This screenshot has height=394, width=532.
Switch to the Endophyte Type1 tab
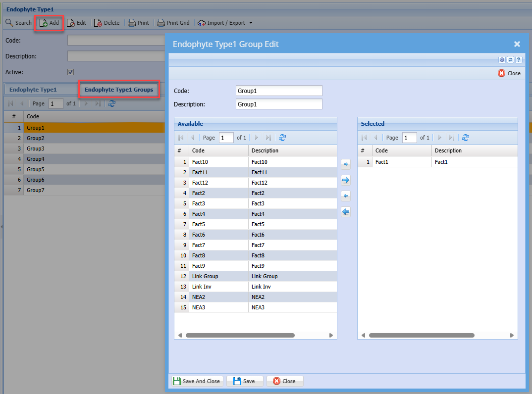(x=33, y=90)
